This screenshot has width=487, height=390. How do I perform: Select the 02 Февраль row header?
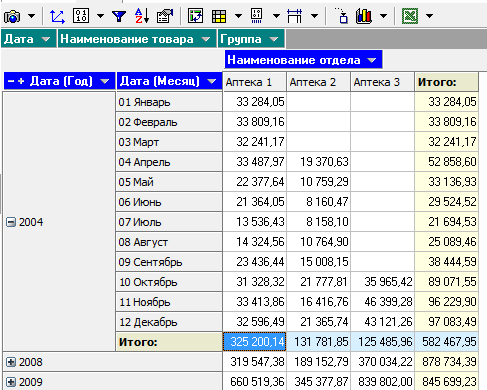(169, 122)
